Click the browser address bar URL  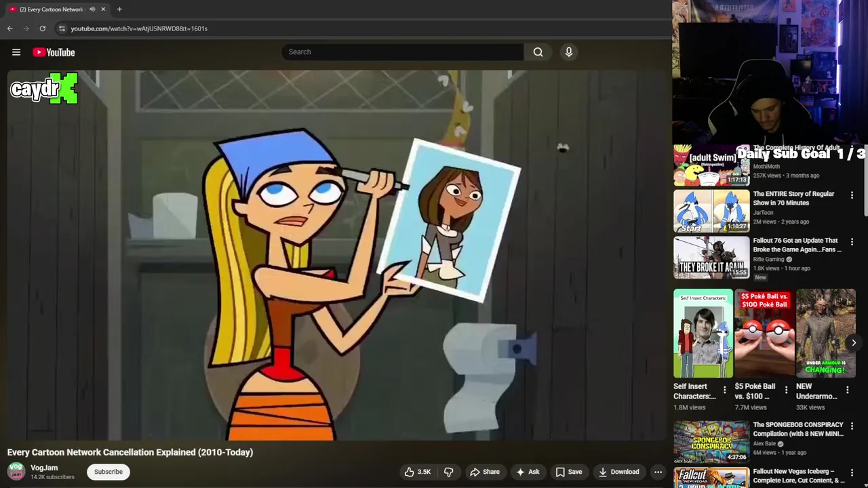pos(139,28)
